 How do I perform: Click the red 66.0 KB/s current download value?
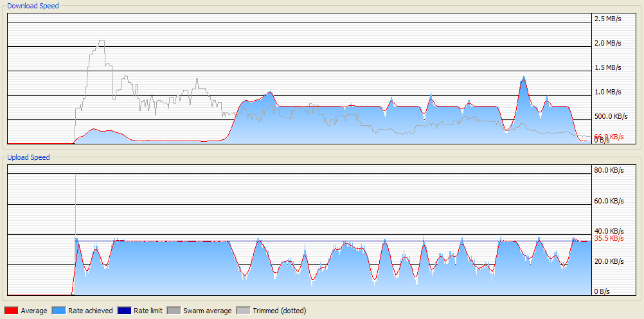click(x=609, y=137)
